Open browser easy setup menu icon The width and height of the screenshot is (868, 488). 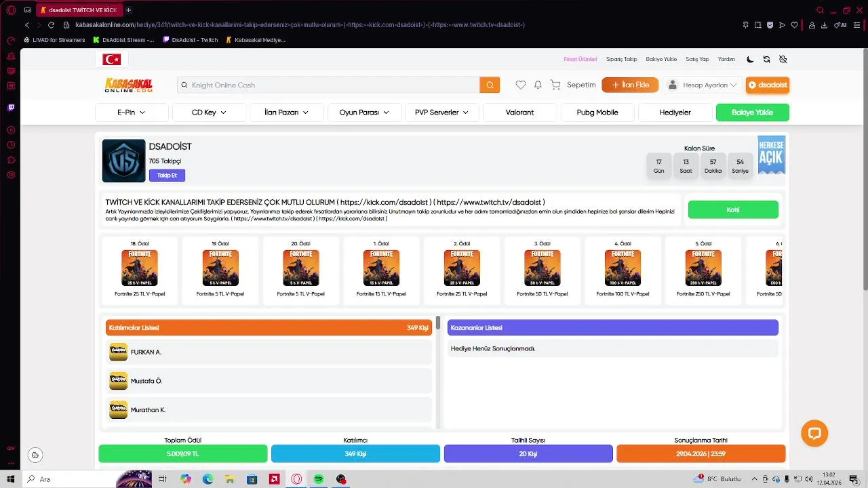coord(857,25)
